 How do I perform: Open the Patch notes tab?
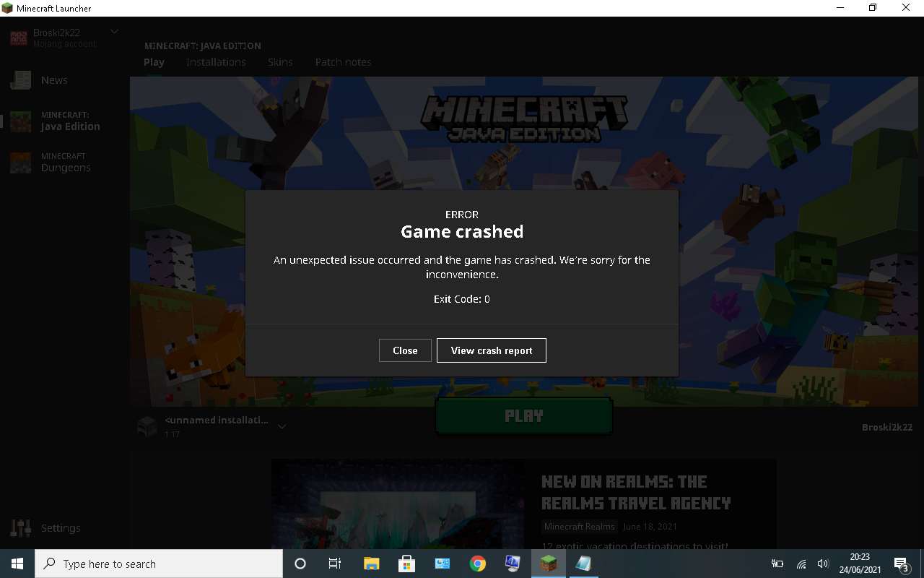click(x=344, y=62)
